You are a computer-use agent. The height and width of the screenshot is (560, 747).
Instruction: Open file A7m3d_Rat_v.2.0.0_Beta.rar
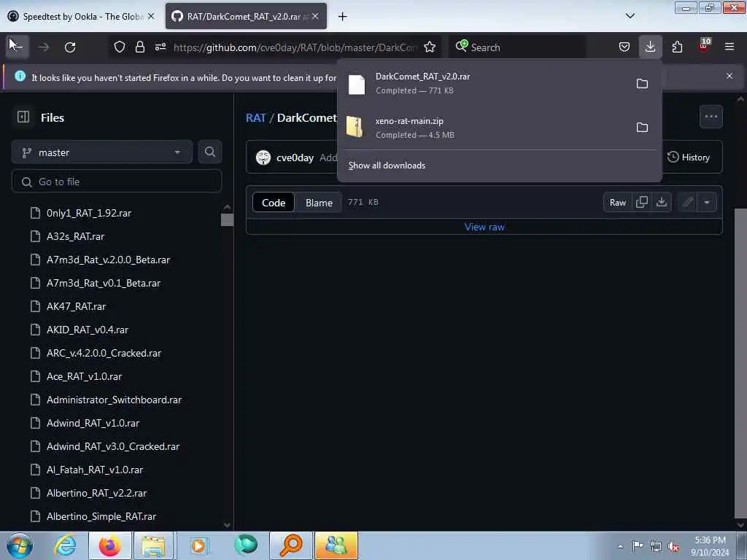[108, 260]
